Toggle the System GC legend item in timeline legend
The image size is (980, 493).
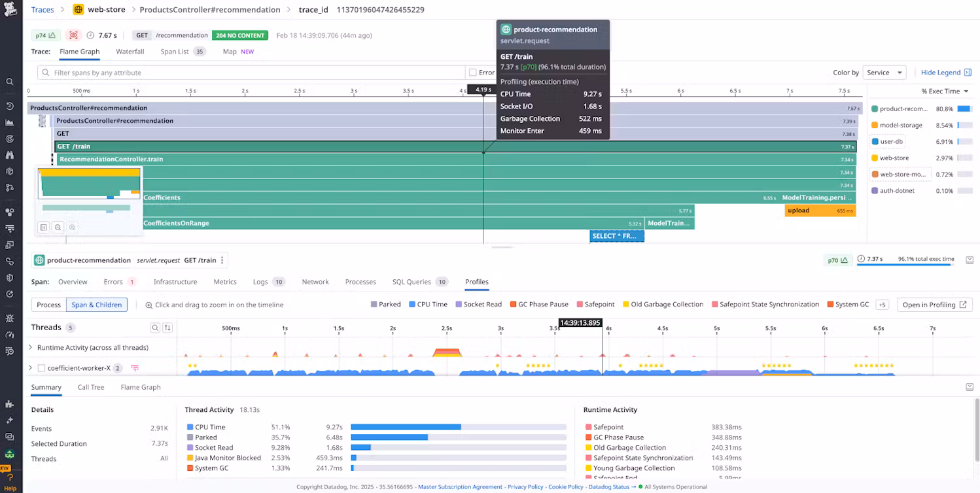(x=848, y=305)
